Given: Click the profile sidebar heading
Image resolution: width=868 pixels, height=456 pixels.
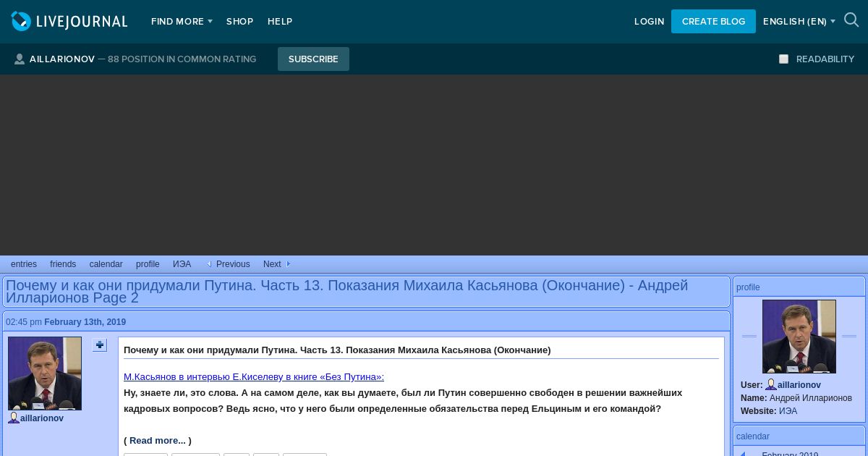Looking at the screenshot, I should coord(748,287).
